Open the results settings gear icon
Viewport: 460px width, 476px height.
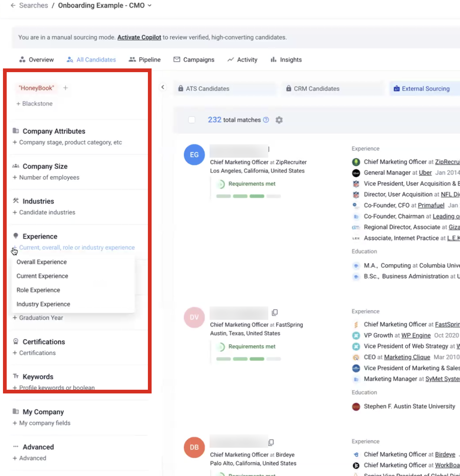coord(279,120)
